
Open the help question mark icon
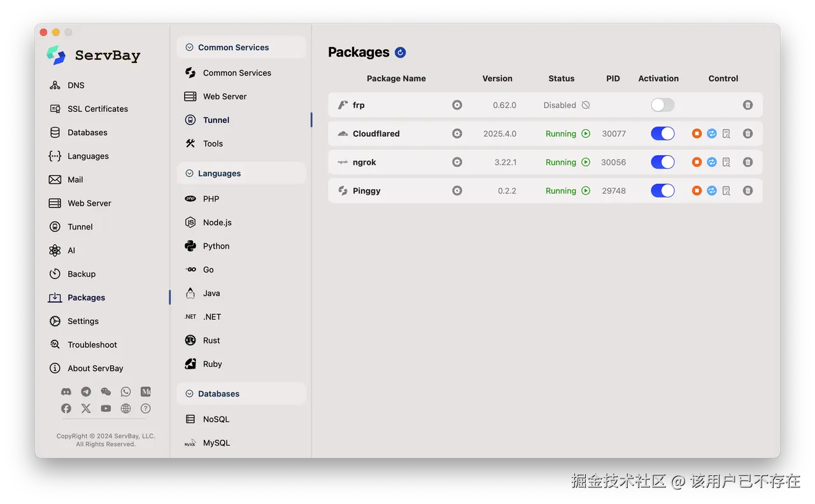[146, 409]
